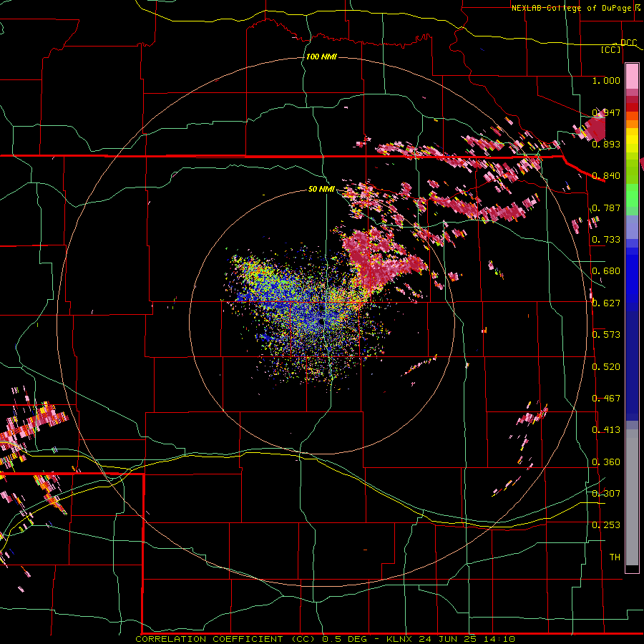
Task: Click the gray bottom segment of color bar
Action: click(x=632, y=497)
